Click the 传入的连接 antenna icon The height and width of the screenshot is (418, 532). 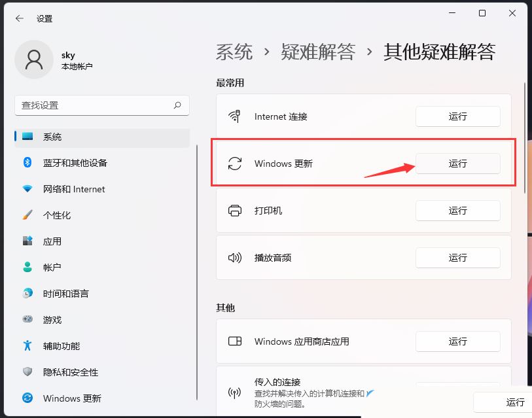coord(234,393)
